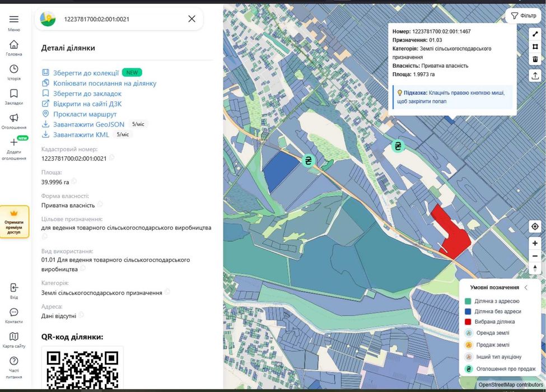The image size is (546, 392).
Task: Click the Вхід login icon
Action: tap(14, 287)
